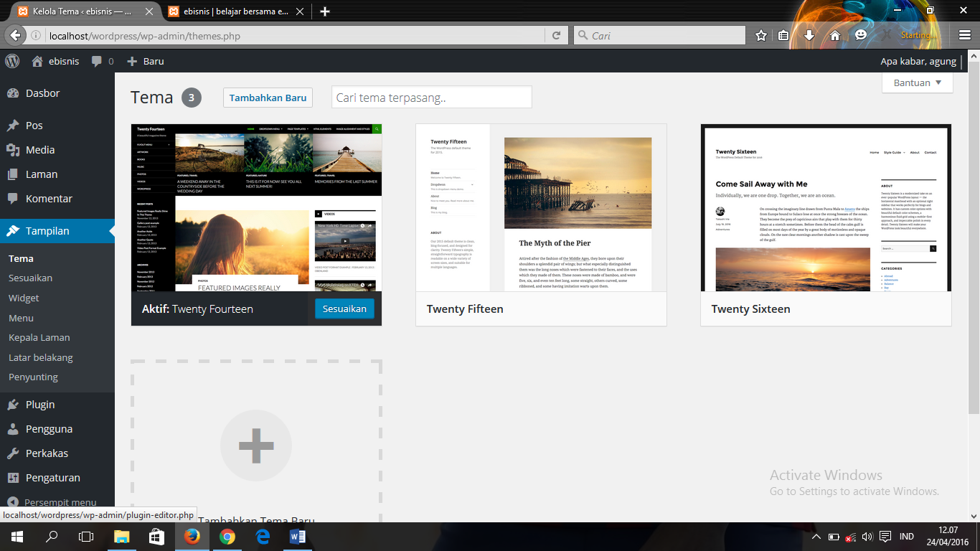Show bookmarks list icon in toolbar
Screen dimensions: 980x551
tap(784, 35)
